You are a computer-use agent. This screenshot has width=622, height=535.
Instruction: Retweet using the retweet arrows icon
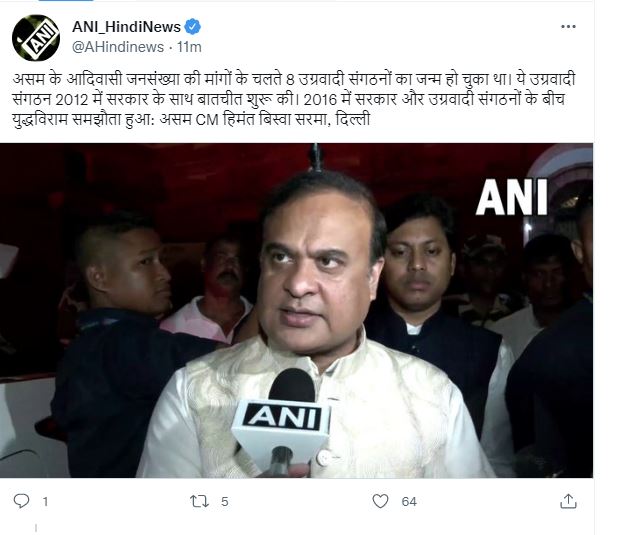click(199, 501)
